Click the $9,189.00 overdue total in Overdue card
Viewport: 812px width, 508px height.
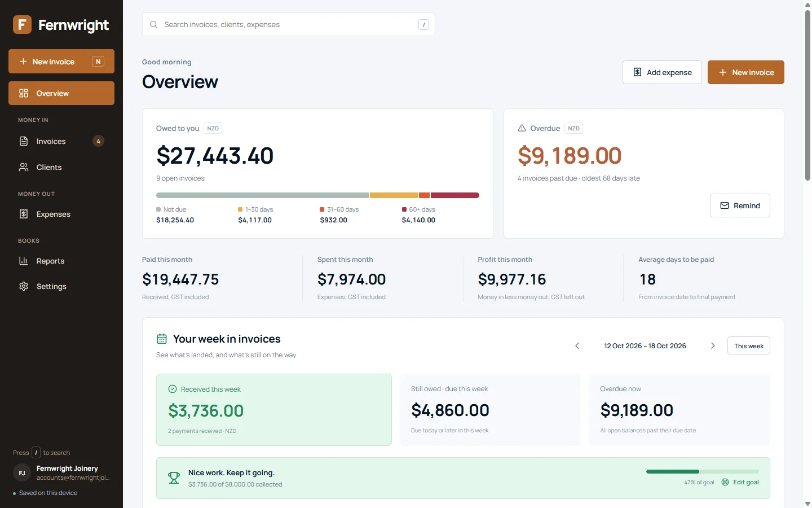pyautogui.click(x=570, y=156)
